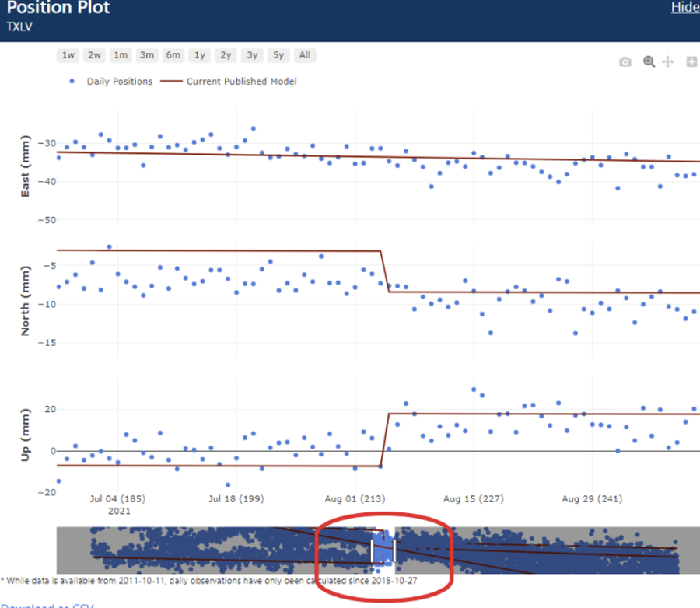Select the Zoom magnifier tool

tap(649, 62)
